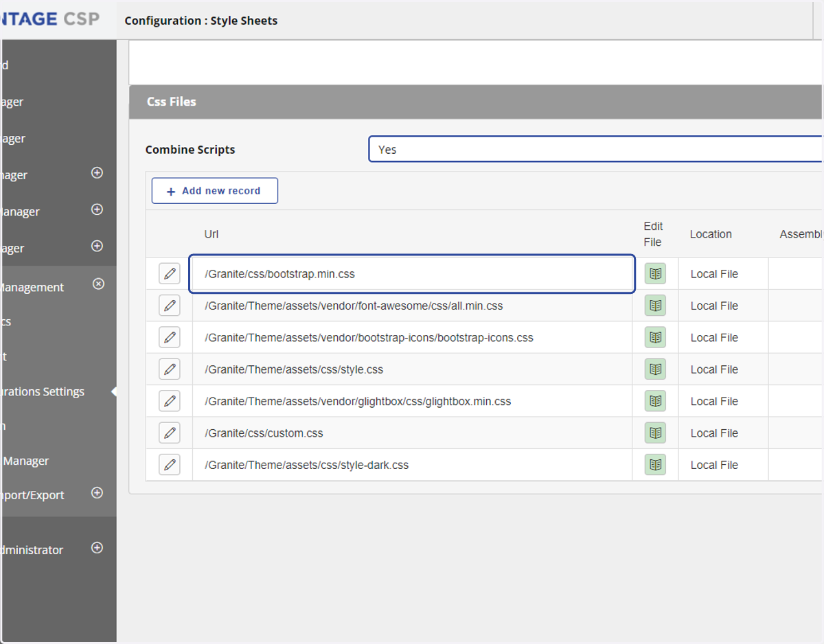Edit the assets/css/style.css record pencil icon
The image size is (824, 644).
tap(170, 369)
